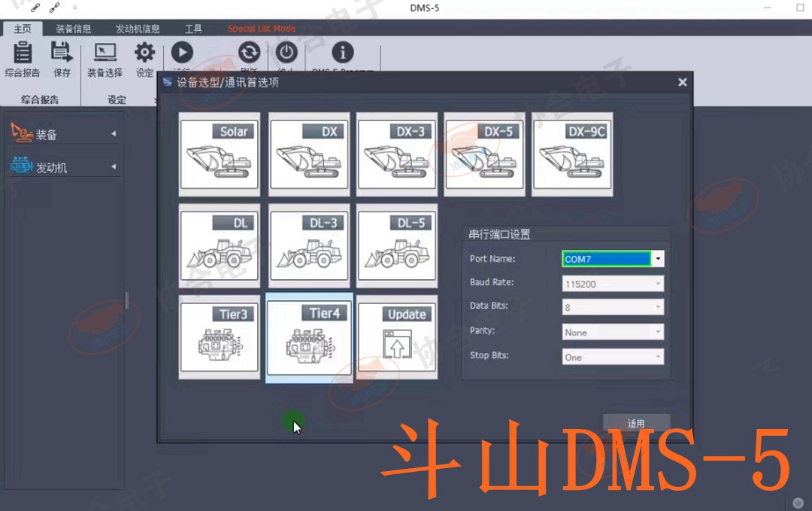The height and width of the screenshot is (511, 812).
Task: Open the Data Bits dropdown
Action: coord(658,307)
